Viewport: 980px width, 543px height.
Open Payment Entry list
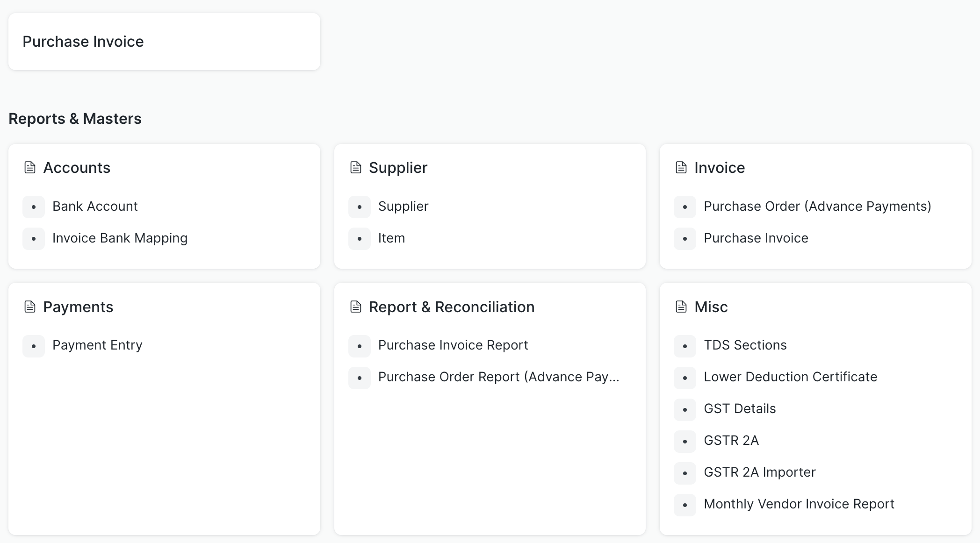coord(97,345)
